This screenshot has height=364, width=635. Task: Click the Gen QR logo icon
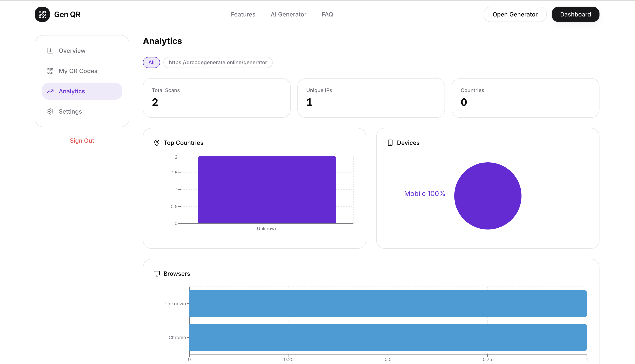[x=42, y=14]
